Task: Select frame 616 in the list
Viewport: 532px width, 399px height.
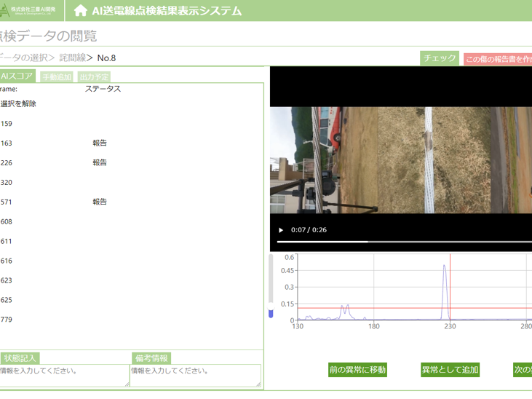Action: click(7, 261)
